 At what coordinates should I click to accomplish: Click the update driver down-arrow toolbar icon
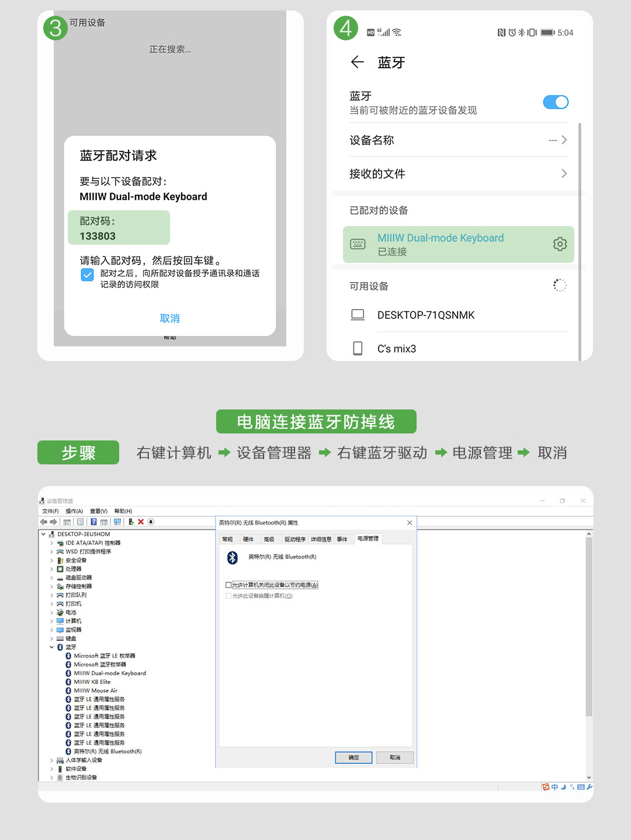(151, 522)
